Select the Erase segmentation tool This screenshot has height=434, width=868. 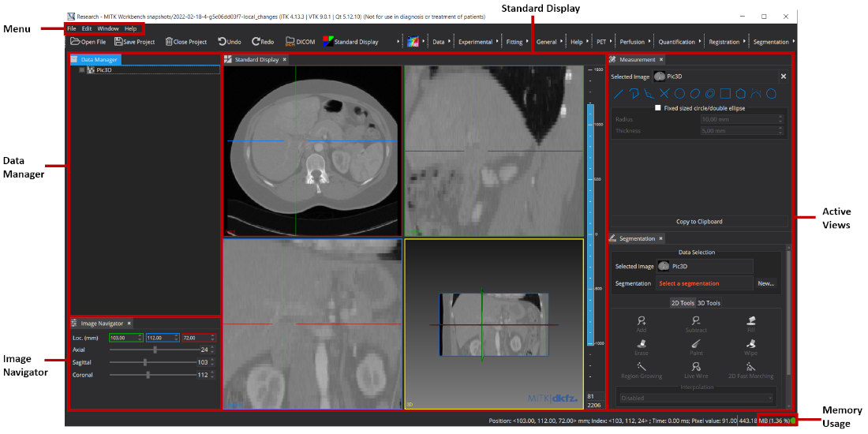[x=642, y=347]
